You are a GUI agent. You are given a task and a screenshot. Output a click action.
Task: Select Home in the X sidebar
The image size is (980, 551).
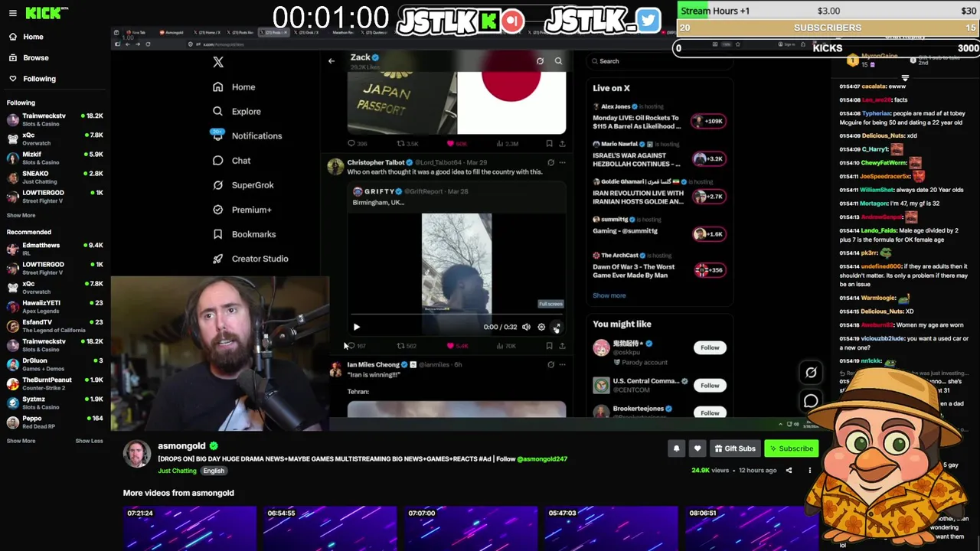click(234, 87)
